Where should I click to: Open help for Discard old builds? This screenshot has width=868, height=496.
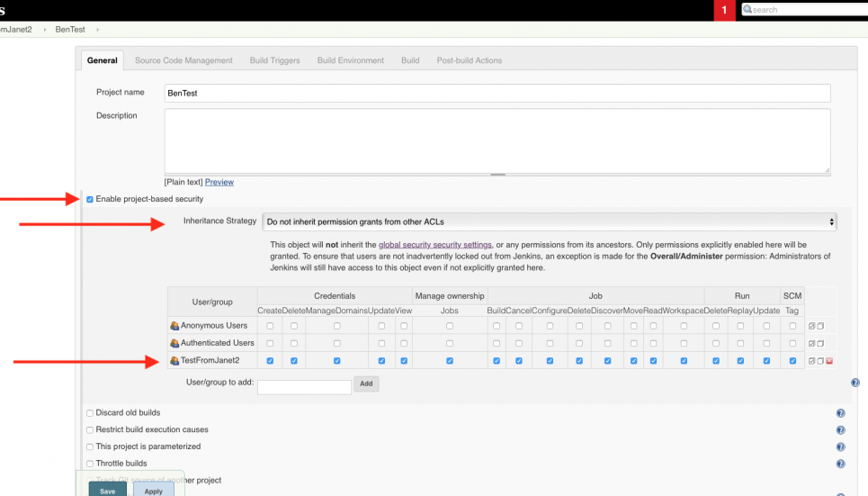(x=840, y=413)
